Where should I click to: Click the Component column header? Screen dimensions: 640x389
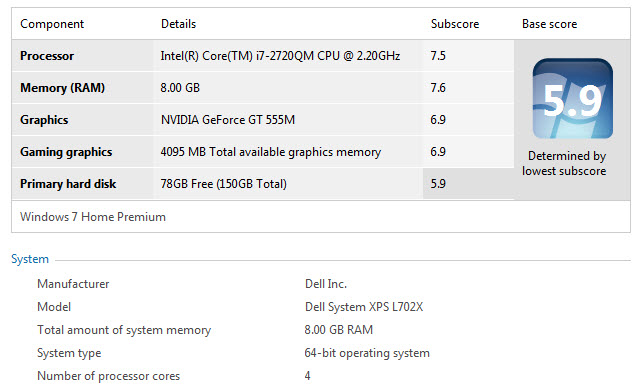(52, 24)
